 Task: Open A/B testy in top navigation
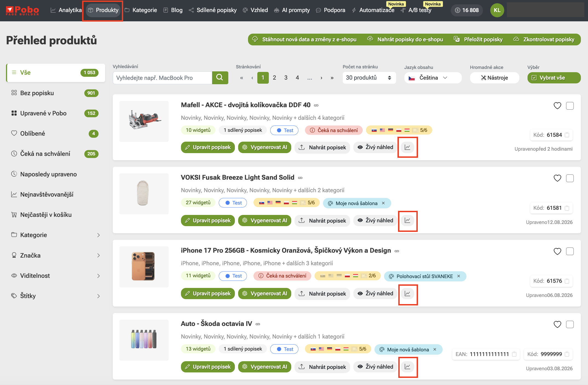coord(416,10)
